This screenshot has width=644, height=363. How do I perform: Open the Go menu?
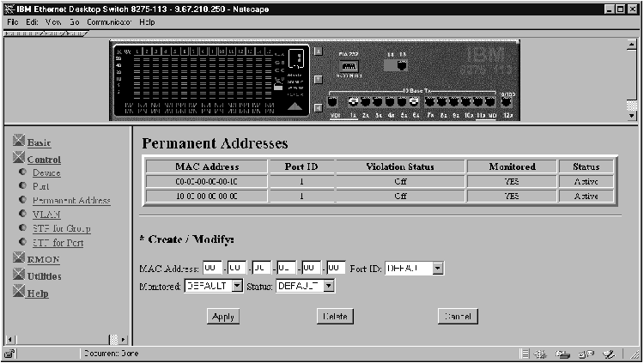pos(73,21)
